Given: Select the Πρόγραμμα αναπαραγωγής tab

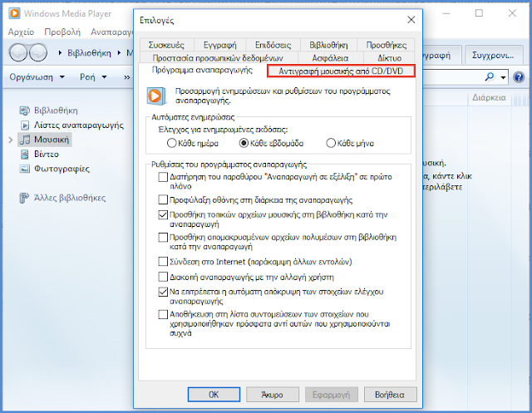Looking at the screenshot, I should pos(203,70).
